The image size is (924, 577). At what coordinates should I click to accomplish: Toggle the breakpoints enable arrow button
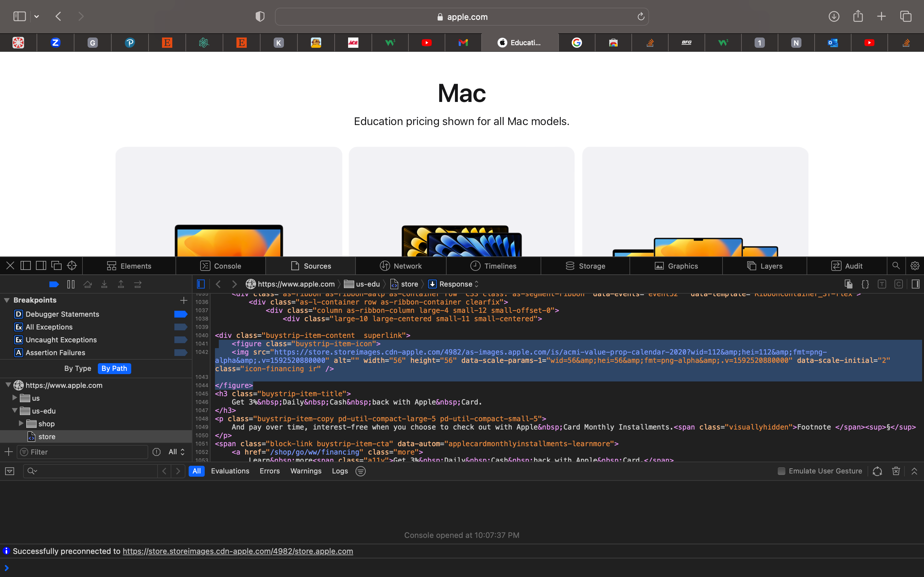pyautogui.click(x=54, y=284)
